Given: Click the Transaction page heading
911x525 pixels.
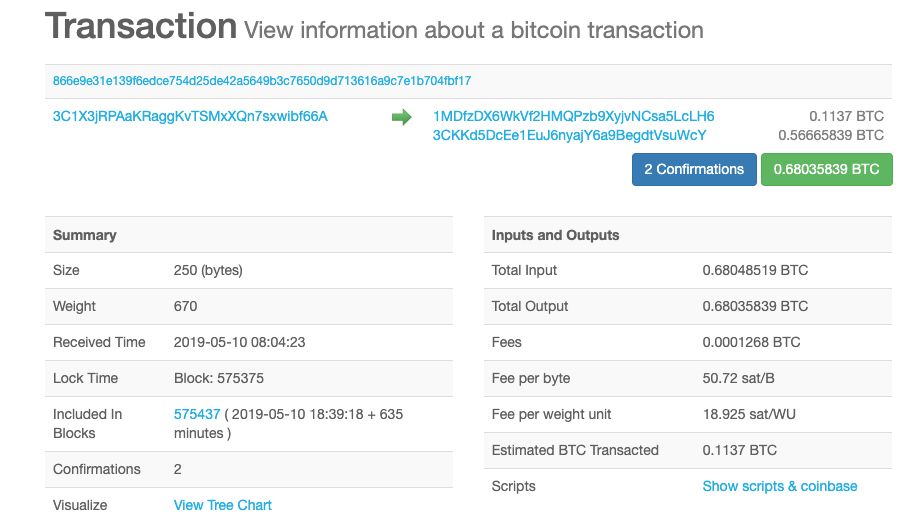Looking at the screenshot, I should [141, 26].
